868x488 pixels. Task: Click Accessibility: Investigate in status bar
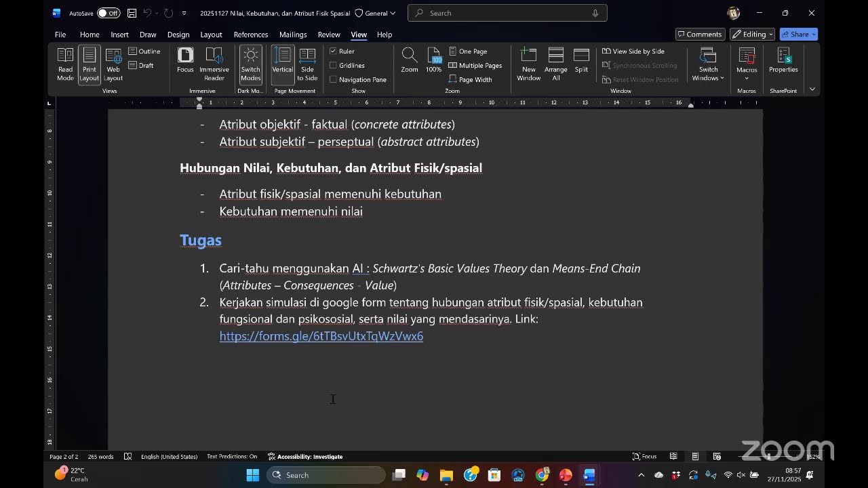point(305,457)
